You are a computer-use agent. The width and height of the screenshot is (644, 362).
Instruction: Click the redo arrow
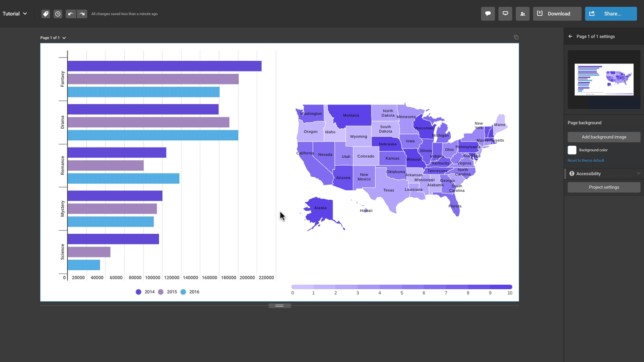click(x=82, y=14)
